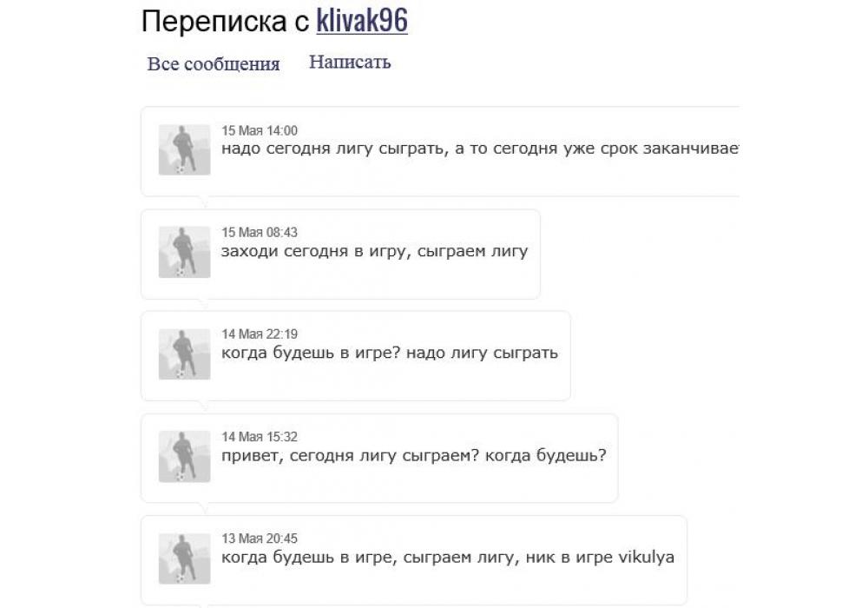This screenshot has width=868, height=608.
Task: Go to Все сообщения
Action: [x=214, y=63]
